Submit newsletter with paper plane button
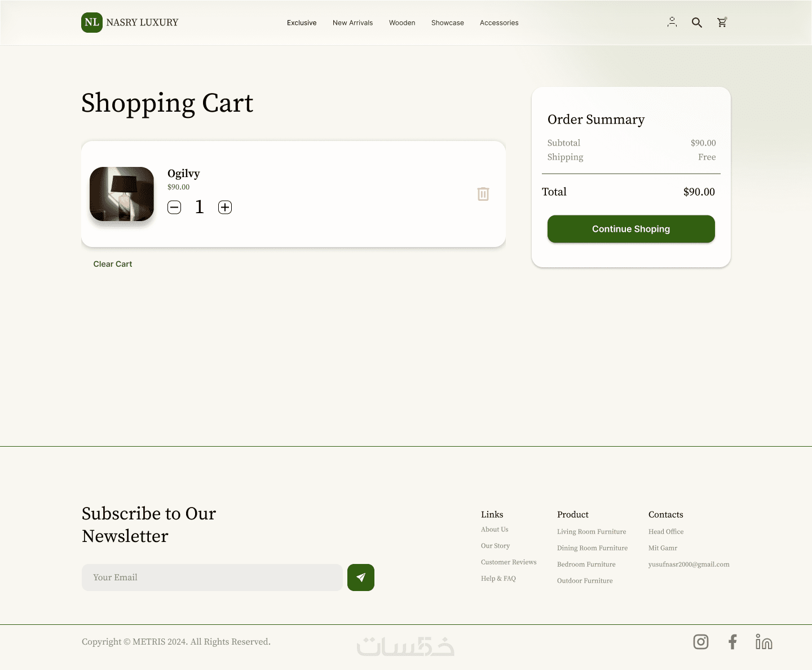812x670 pixels. point(361,578)
